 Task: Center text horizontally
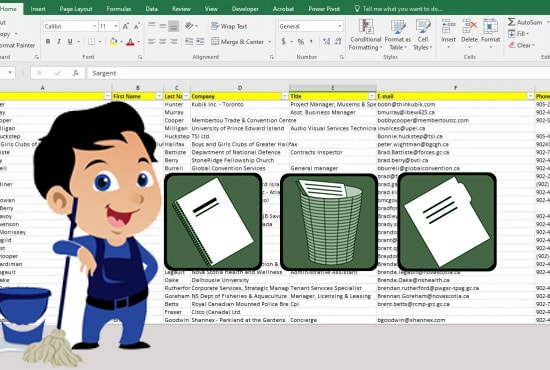tap(162, 42)
